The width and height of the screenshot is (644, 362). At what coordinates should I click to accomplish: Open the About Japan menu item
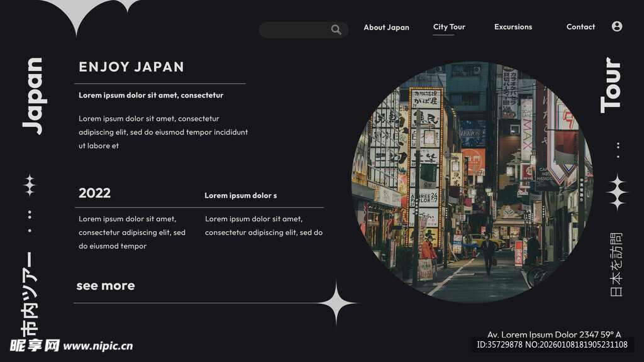click(x=386, y=27)
